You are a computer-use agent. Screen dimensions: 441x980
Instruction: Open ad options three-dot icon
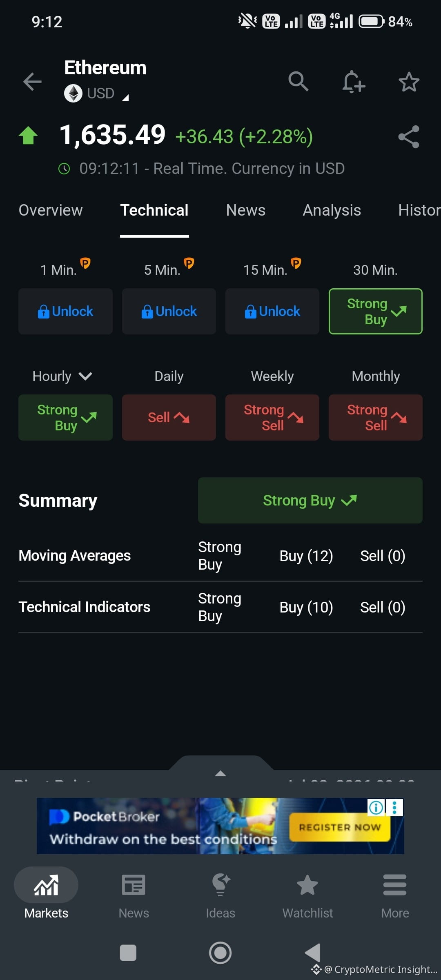click(x=394, y=807)
